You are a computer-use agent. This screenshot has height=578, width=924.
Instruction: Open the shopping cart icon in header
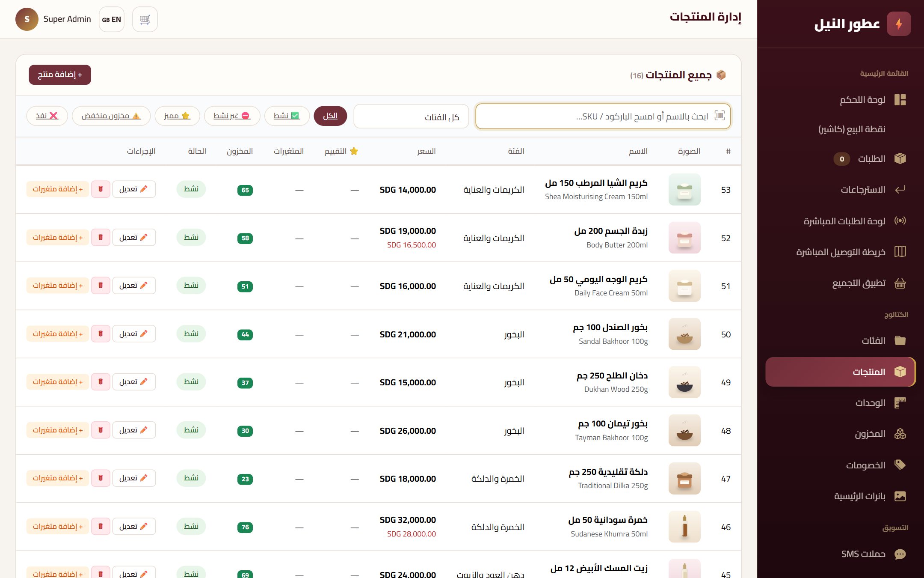[x=145, y=19]
